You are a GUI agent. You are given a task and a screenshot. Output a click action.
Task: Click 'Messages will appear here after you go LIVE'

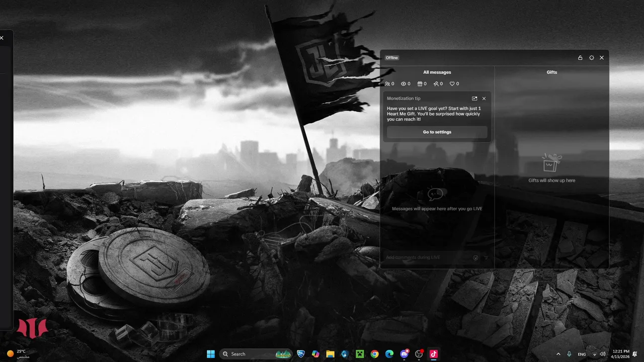pos(437,209)
